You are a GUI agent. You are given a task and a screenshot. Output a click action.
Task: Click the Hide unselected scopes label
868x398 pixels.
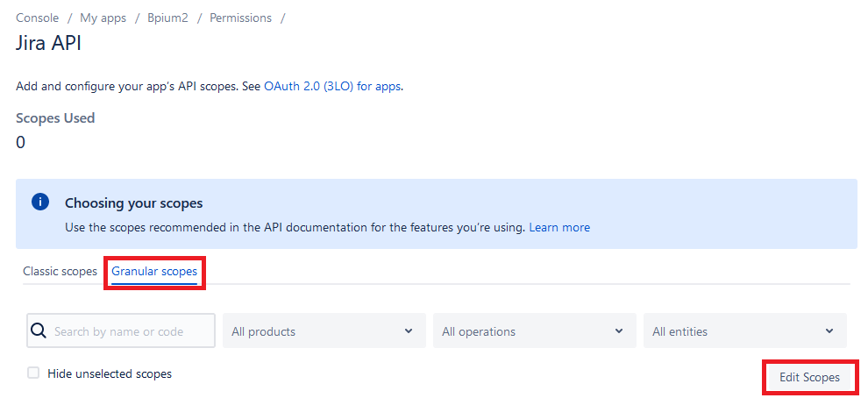[110, 373]
